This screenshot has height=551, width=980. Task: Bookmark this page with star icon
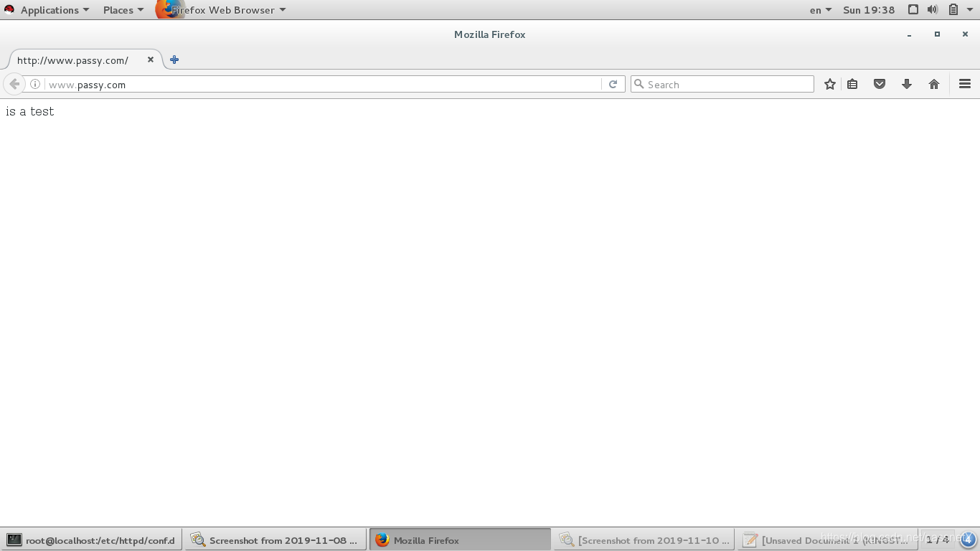tap(830, 84)
